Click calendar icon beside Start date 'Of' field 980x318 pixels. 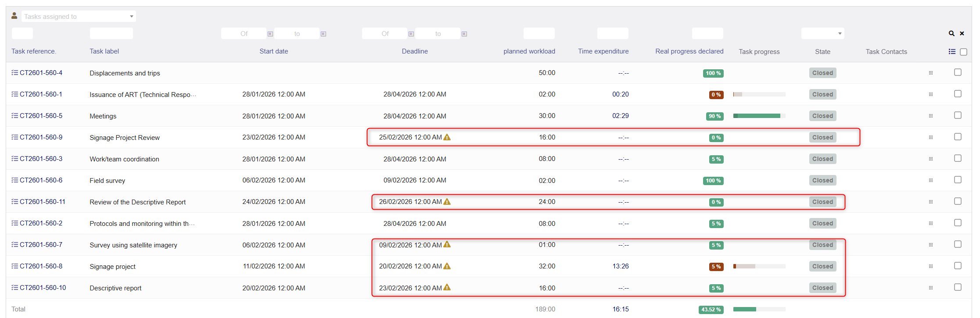270,34
